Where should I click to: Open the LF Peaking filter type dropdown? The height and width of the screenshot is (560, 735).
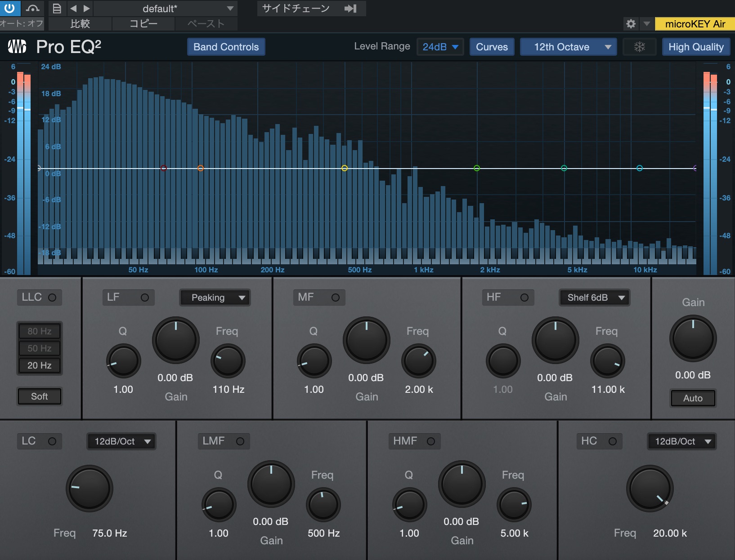coord(215,298)
